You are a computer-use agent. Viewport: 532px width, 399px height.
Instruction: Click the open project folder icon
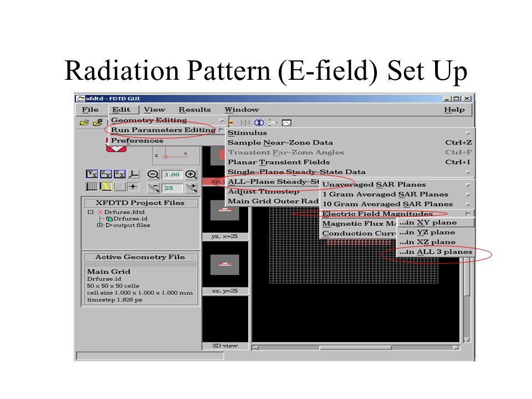tap(84, 122)
